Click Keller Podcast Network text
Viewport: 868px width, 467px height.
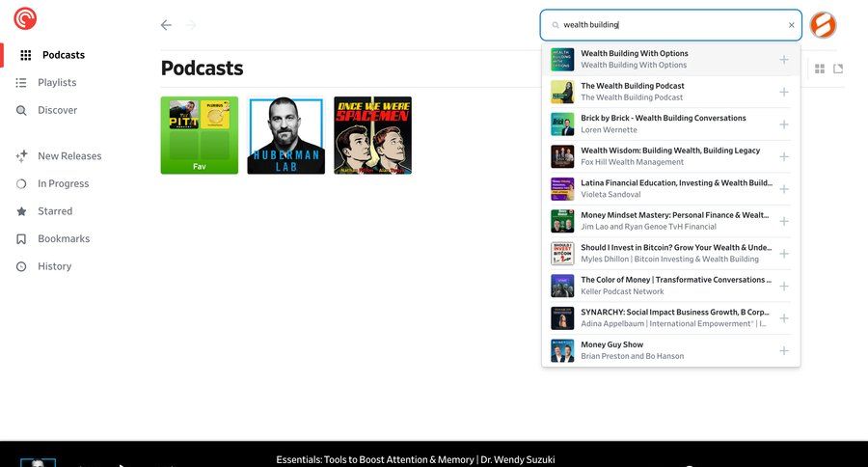(x=622, y=291)
